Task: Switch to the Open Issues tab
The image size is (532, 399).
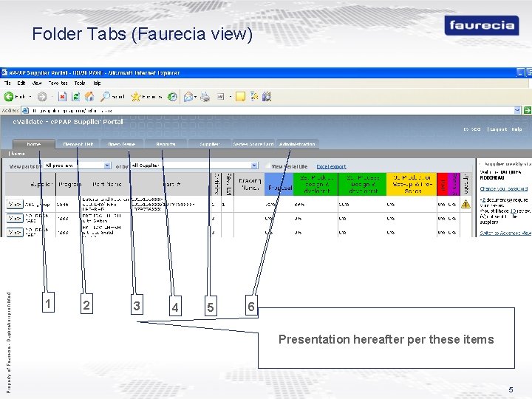Action: click(x=121, y=144)
